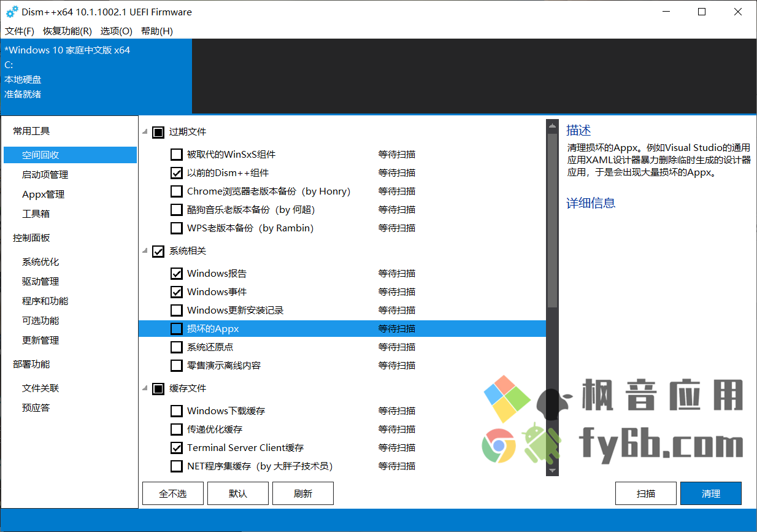Click the 全不选 button
This screenshot has width=757, height=532.
(x=173, y=493)
